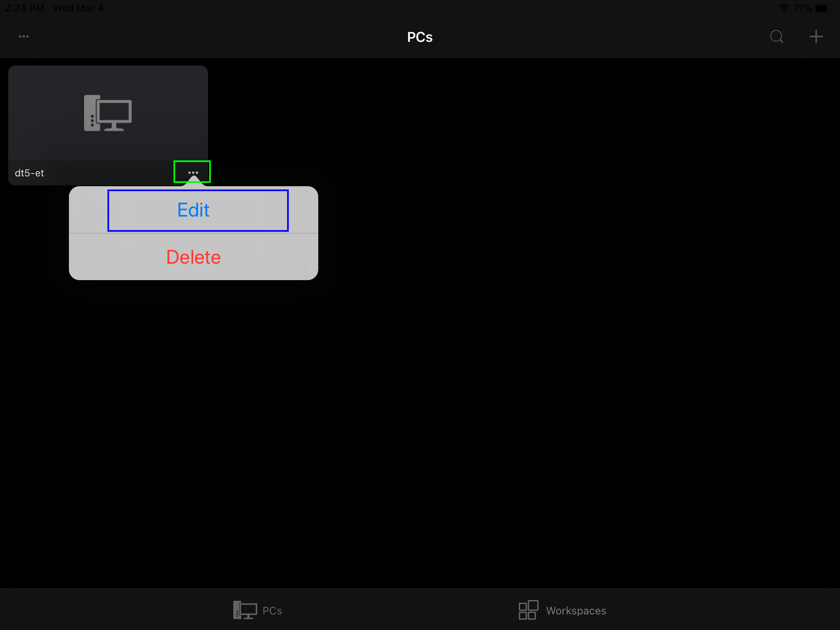Image resolution: width=840 pixels, height=630 pixels.
Task: Switch to the PCs tab label
Action: (272, 611)
